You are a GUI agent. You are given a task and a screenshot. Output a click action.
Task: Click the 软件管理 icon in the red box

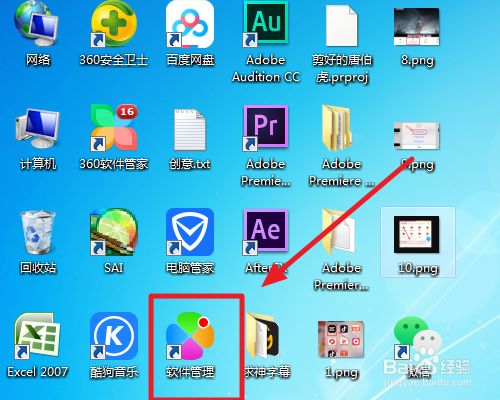tap(190, 336)
